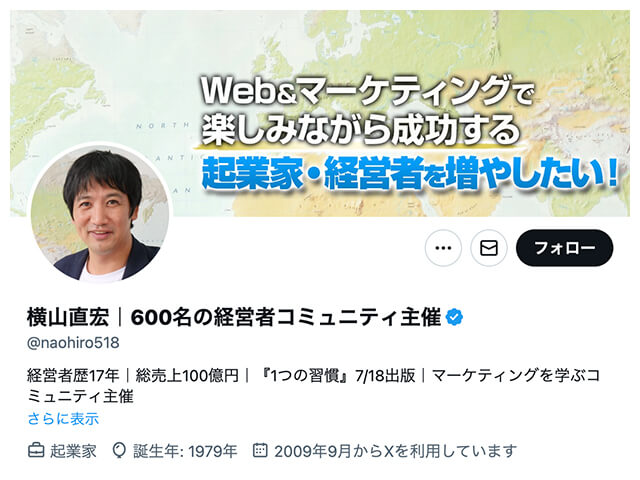This screenshot has width=640, height=480.
Task: Click the balloon icon beside 誕生年
Action: click(119, 451)
